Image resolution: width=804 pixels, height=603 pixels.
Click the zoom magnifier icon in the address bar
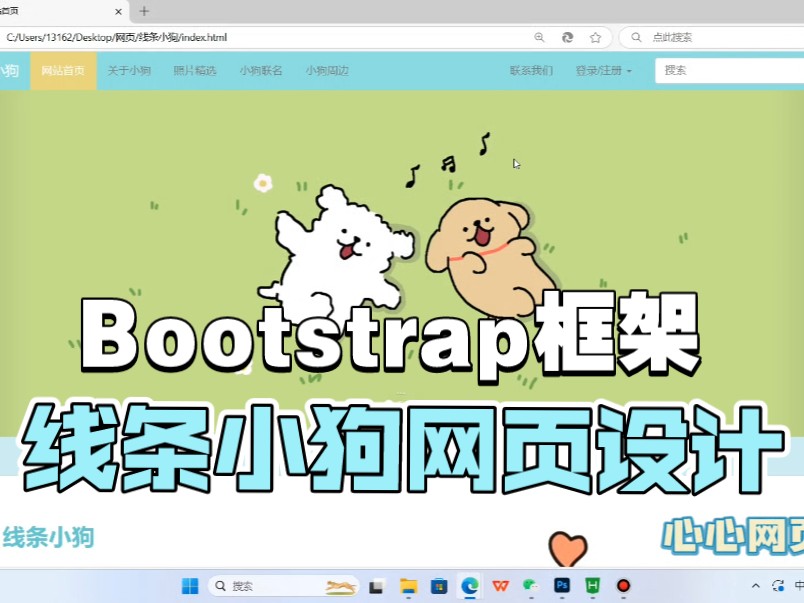point(540,37)
